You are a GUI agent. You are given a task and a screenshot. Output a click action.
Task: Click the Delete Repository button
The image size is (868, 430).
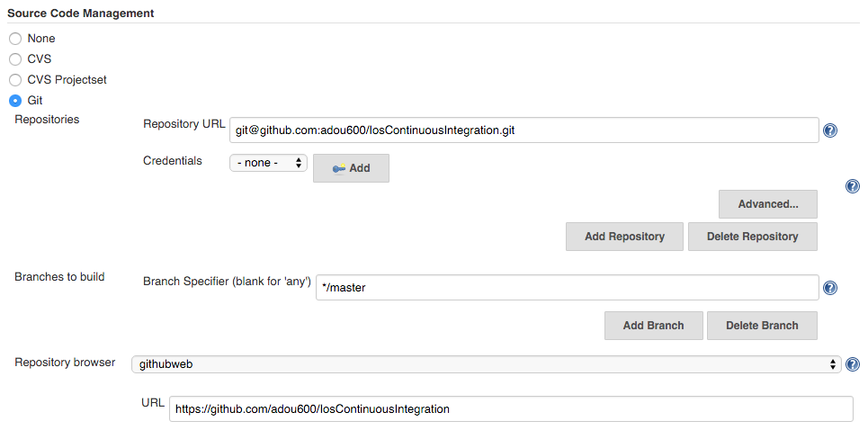(x=752, y=237)
